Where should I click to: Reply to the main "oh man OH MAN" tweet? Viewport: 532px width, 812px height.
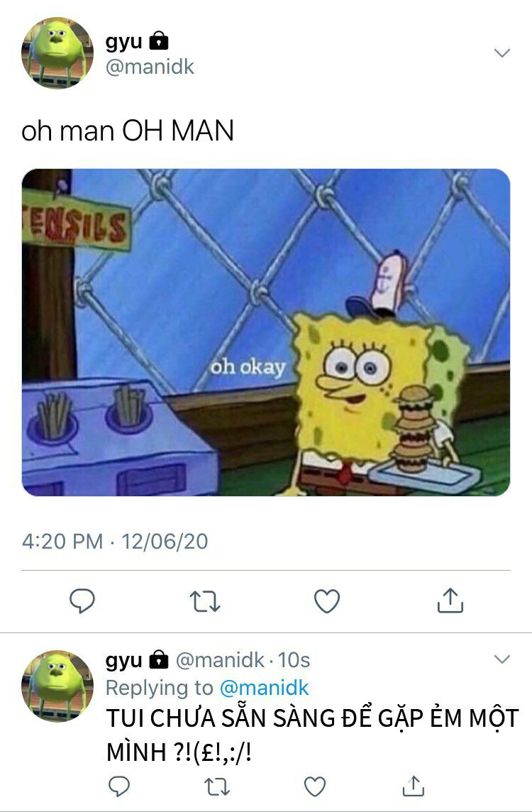point(82,600)
